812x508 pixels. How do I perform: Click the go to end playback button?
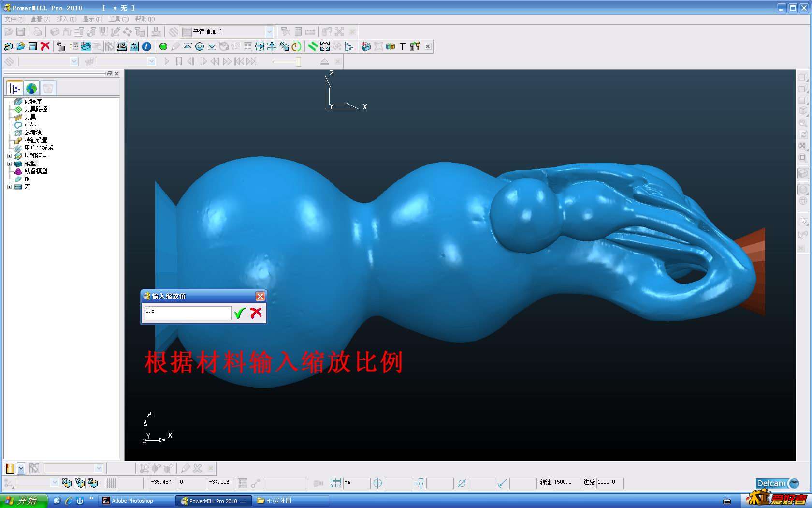coord(251,61)
